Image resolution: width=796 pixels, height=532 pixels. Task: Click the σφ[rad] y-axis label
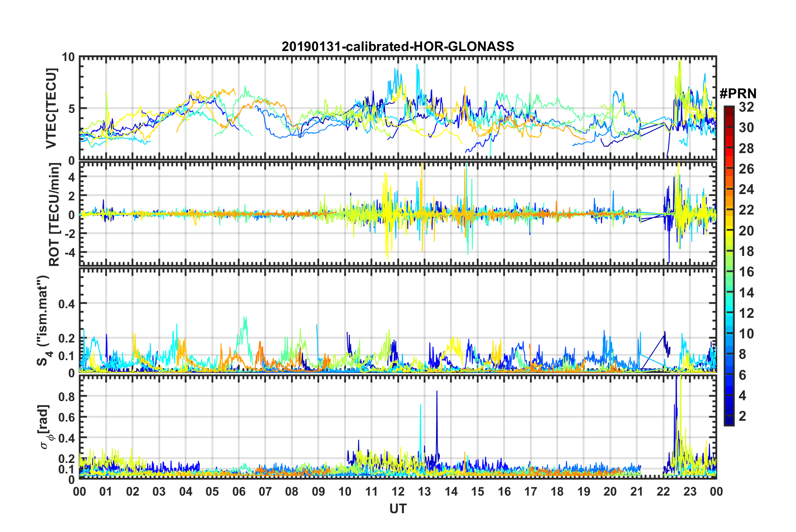pyautogui.click(x=45, y=427)
